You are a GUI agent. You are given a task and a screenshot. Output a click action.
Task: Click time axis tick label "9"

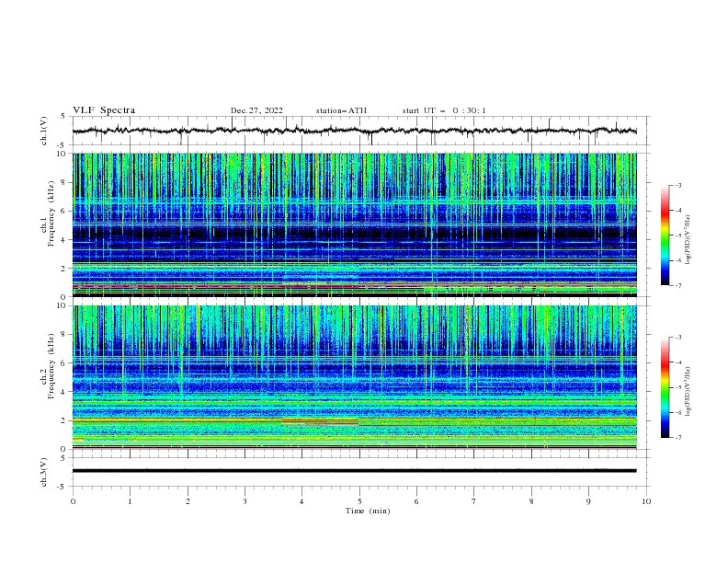coord(588,501)
